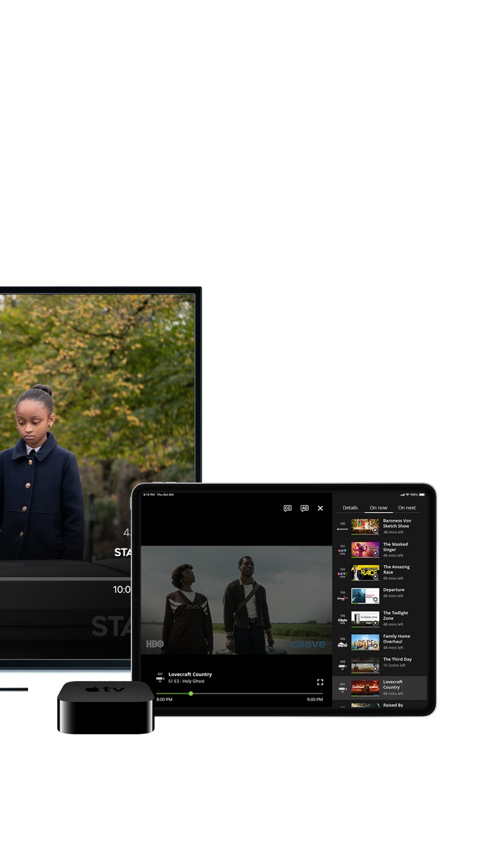Screen dimensions: 488x868
Task: Click the green playback progress knob
Action: tap(190, 694)
